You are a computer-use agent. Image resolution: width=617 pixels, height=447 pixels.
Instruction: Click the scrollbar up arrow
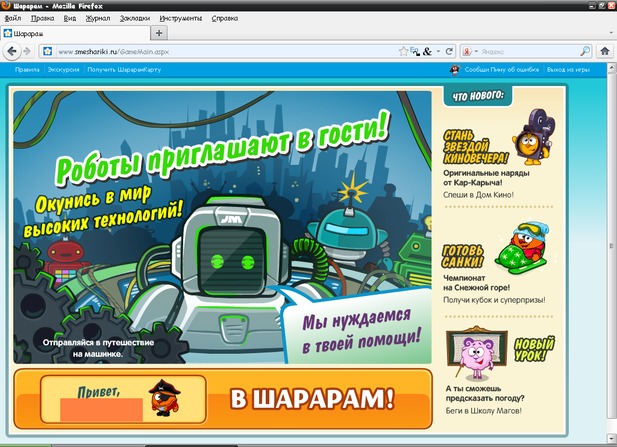611,68
